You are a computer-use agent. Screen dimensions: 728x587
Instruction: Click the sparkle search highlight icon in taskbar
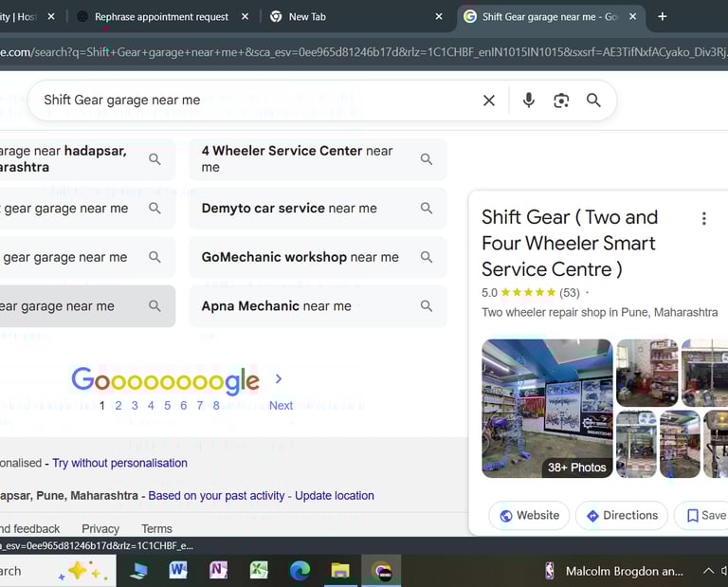(x=83, y=571)
